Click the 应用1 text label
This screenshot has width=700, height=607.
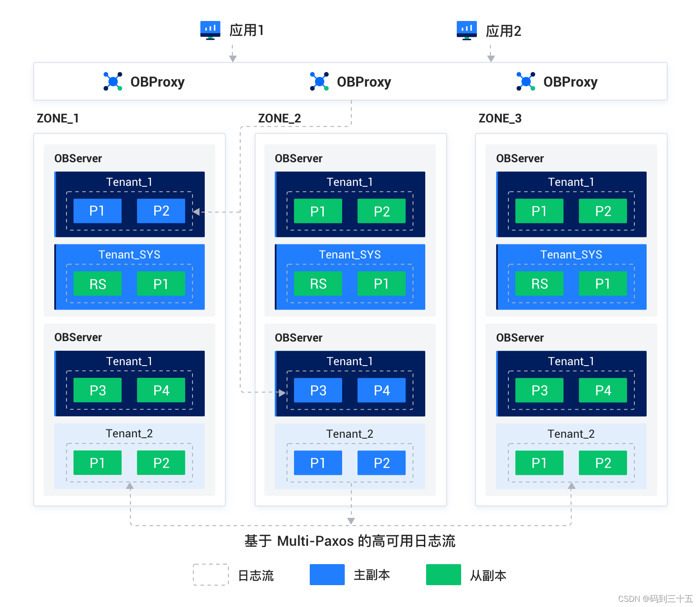click(x=247, y=30)
